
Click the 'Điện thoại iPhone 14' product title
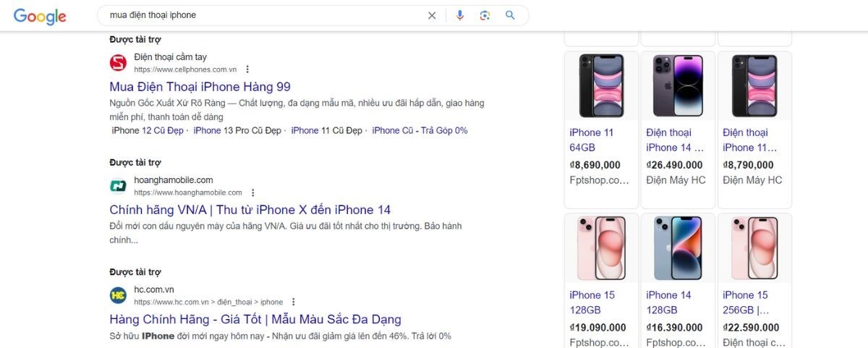click(675, 140)
